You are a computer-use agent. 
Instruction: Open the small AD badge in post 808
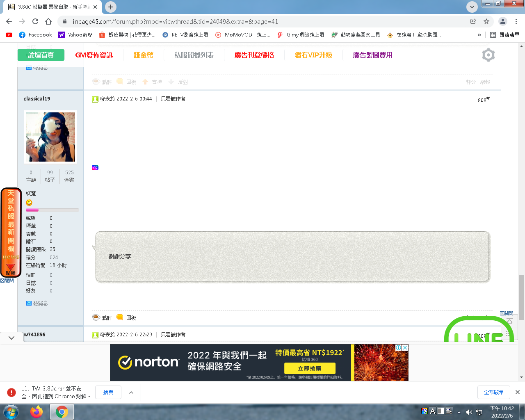pos(95,167)
